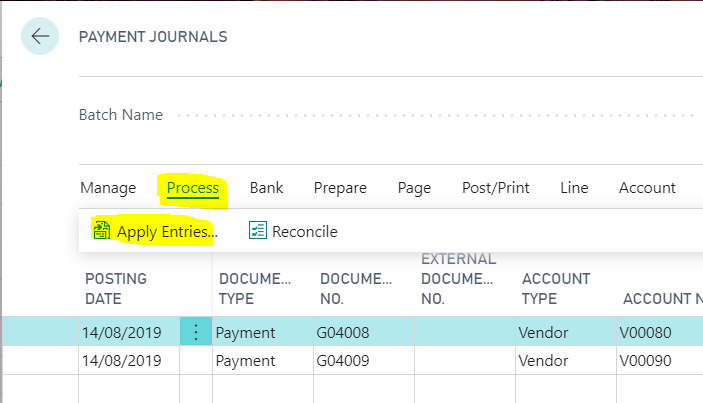The width and height of the screenshot is (703, 403).
Task: Sort by Posting Date column header
Action: click(x=116, y=288)
